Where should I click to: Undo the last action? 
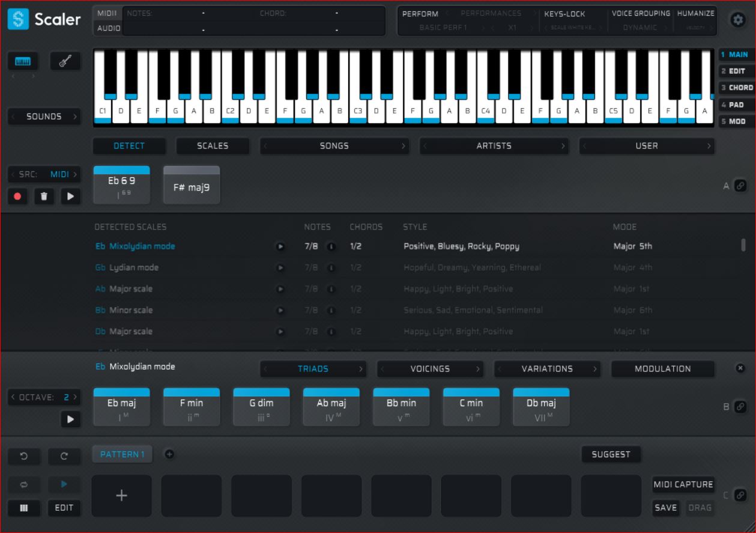(x=23, y=457)
